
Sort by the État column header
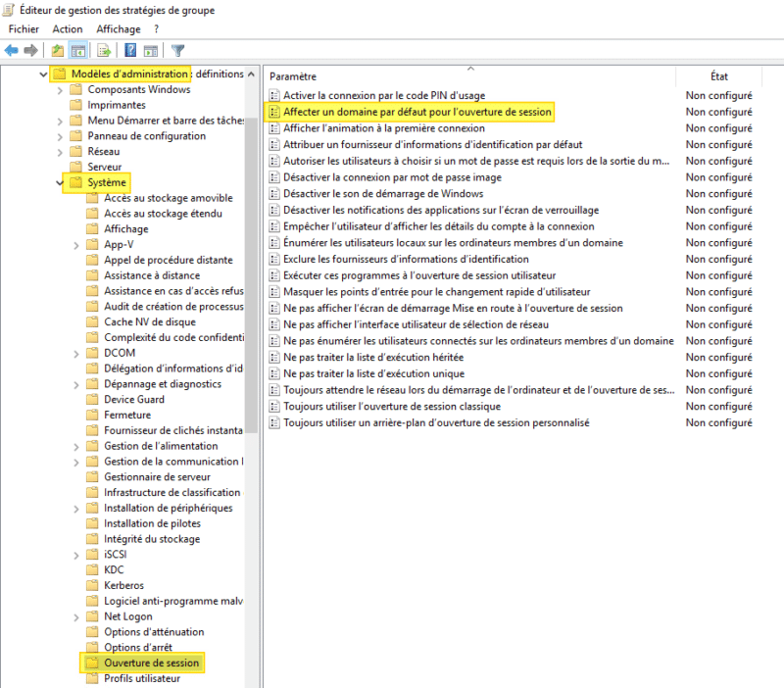719,76
